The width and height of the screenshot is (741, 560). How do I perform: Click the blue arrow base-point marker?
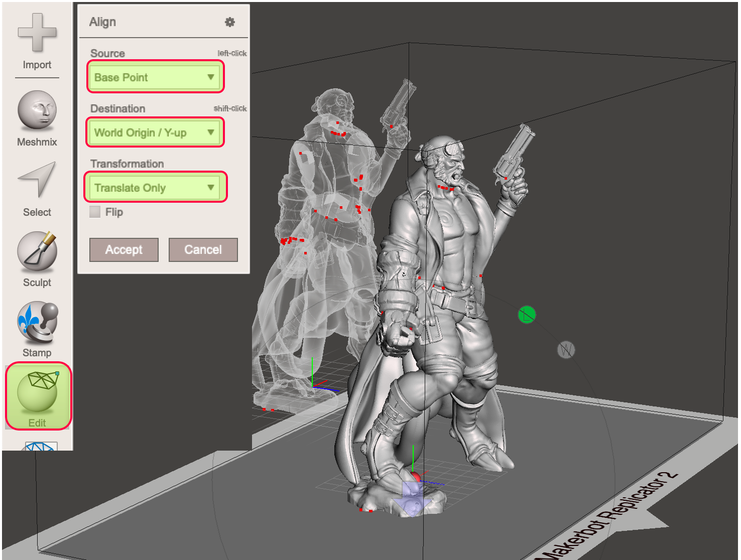click(x=413, y=500)
